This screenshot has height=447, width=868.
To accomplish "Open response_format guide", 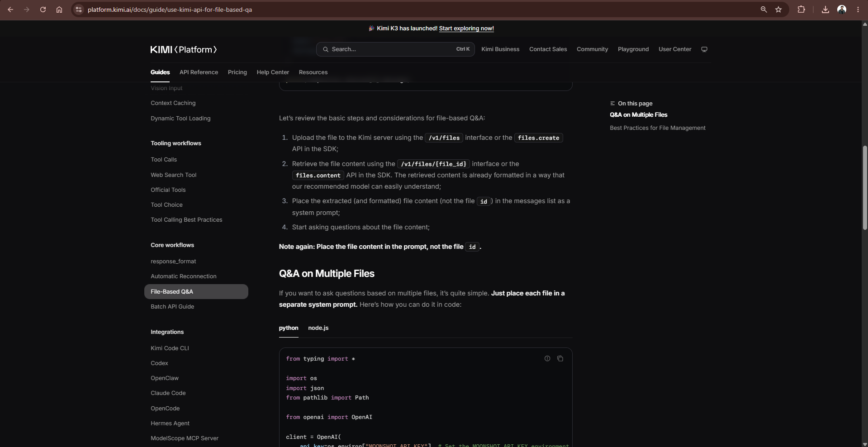I will pos(173,262).
